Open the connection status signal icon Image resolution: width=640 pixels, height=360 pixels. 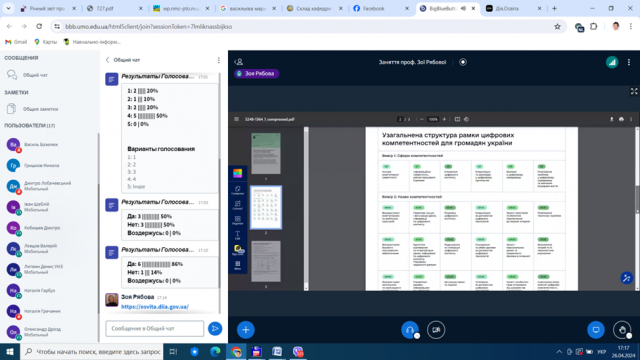[612, 62]
